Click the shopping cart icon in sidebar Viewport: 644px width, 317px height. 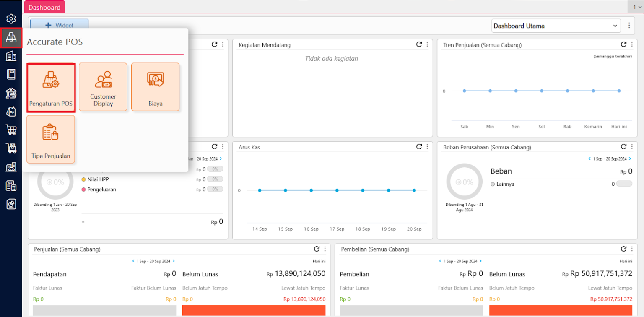[11, 130]
